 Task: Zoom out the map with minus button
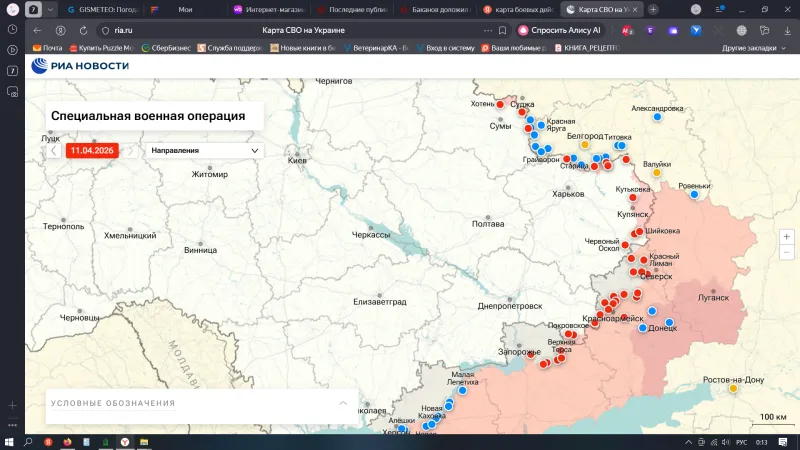click(787, 252)
